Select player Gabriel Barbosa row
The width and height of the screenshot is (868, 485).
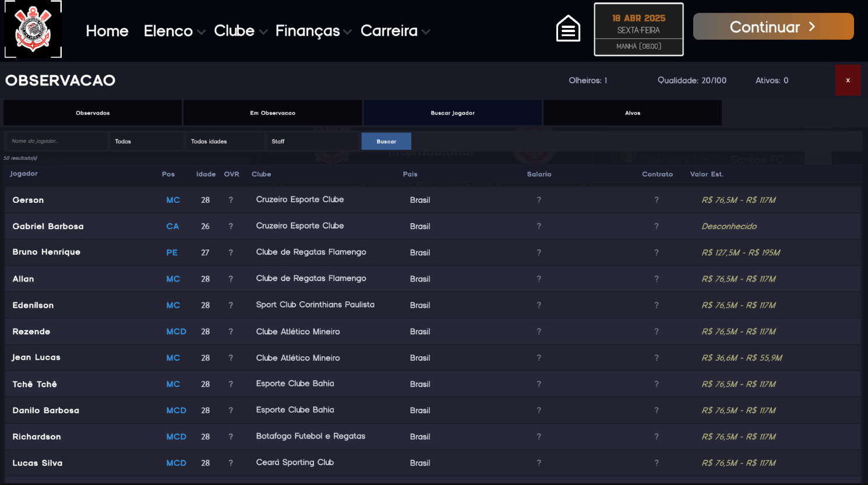click(x=48, y=226)
